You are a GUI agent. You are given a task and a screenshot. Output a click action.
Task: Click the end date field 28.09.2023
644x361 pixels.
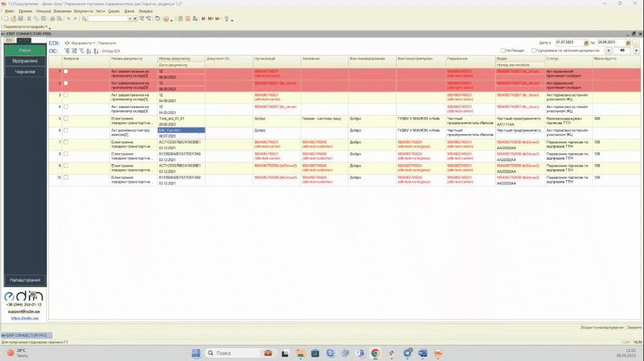click(611, 42)
